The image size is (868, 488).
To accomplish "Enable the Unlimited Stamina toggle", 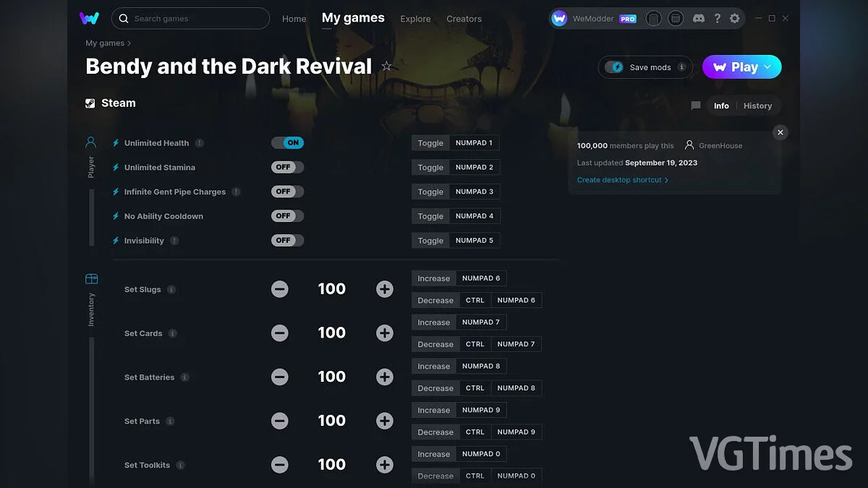I will point(286,167).
